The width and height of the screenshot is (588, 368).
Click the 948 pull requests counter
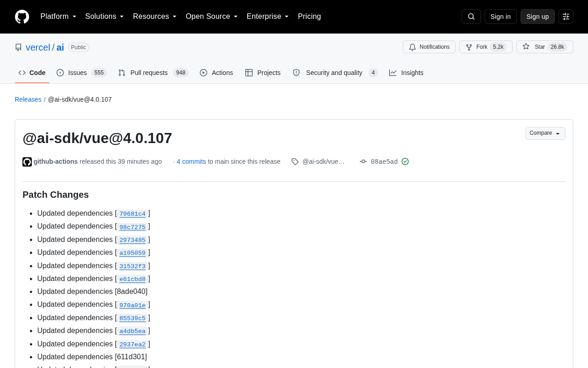[x=181, y=73]
